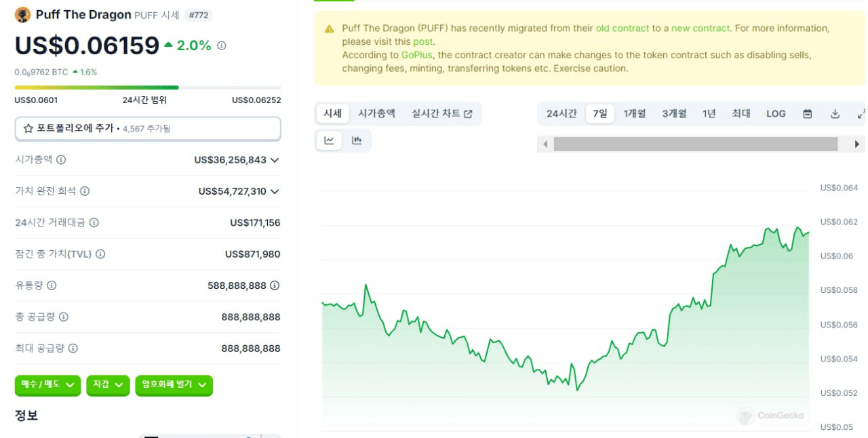Viewport: 868px width, 438px height.
Task: Open the old contract link
Action: [623, 28]
